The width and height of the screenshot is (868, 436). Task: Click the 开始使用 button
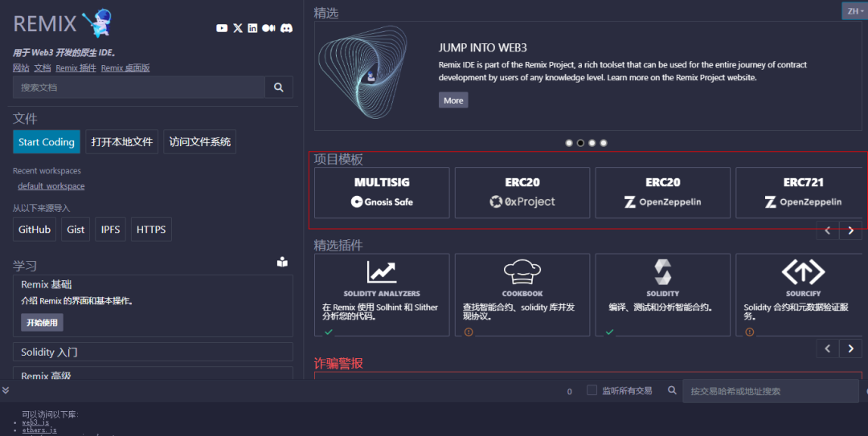tap(42, 323)
